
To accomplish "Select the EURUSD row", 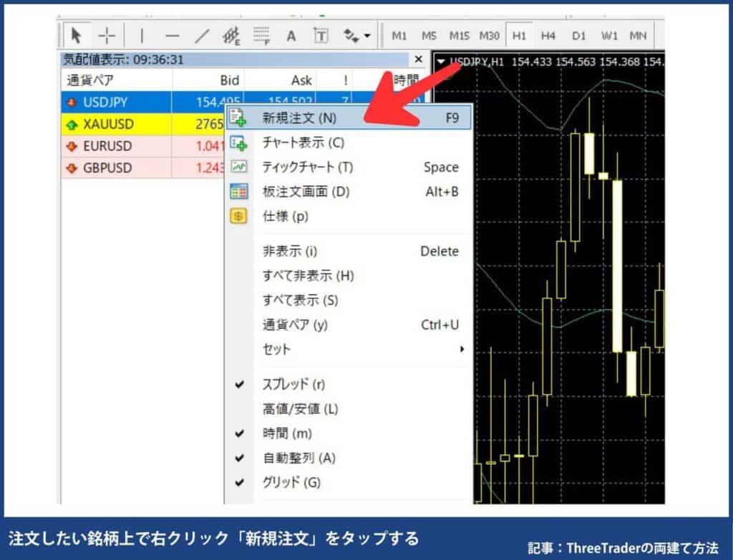I will pos(142,146).
